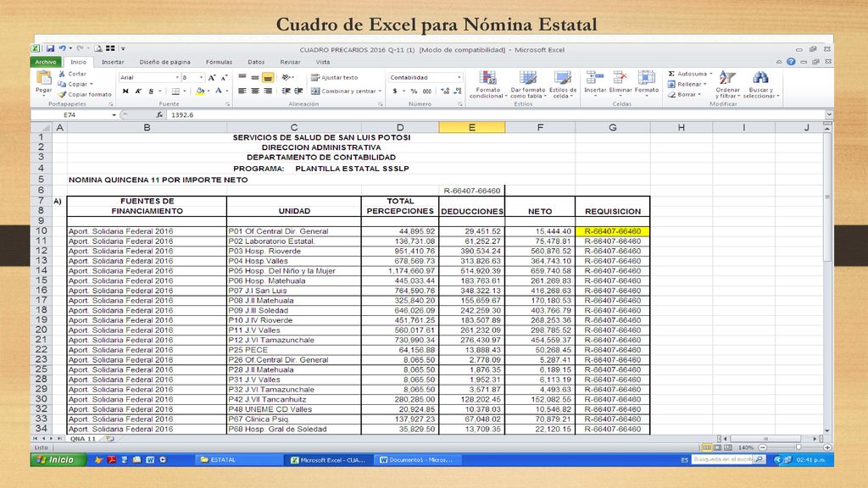Open Dar formato como tabla
The width and height of the screenshot is (868, 488).
click(x=527, y=85)
